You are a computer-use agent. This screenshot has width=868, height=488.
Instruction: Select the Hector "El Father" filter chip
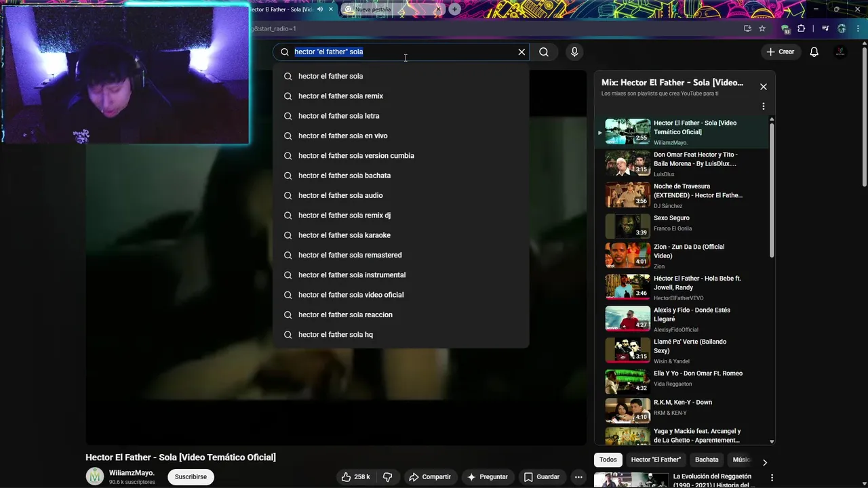click(x=656, y=460)
